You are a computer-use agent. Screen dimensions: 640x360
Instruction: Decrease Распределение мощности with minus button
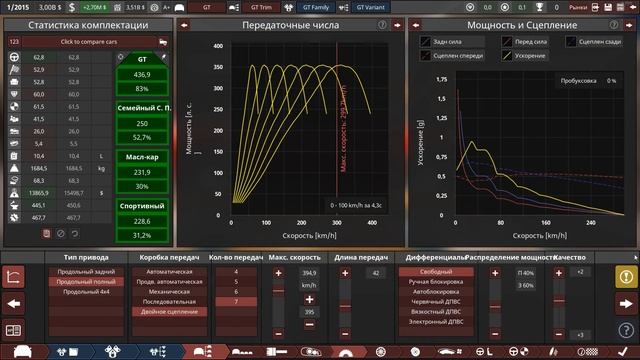coord(495,333)
